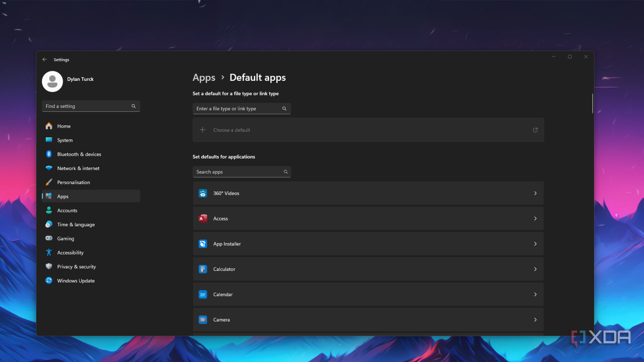Screen dimensions: 644x362
Task: Select Network & internet in sidebar
Action: [78, 169]
